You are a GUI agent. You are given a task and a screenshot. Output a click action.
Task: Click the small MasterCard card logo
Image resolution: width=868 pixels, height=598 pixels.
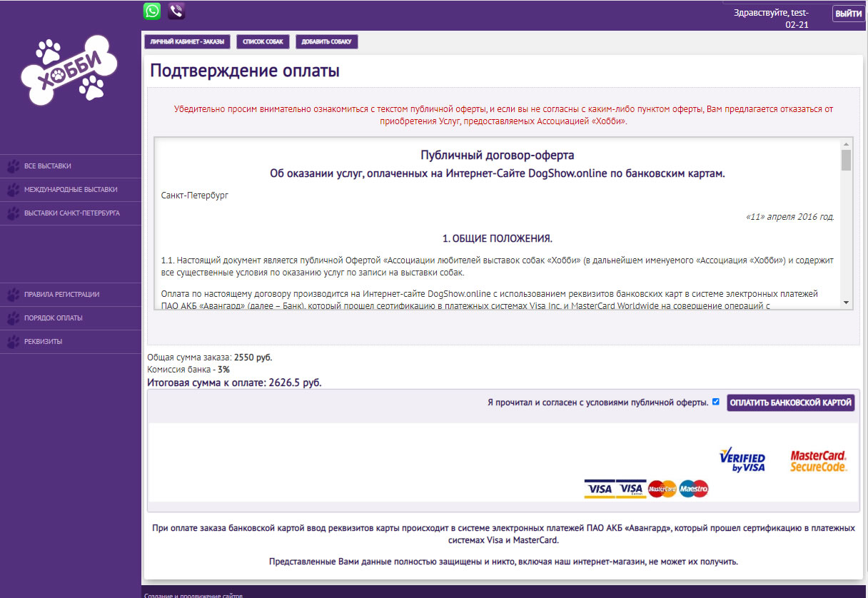pos(662,489)
